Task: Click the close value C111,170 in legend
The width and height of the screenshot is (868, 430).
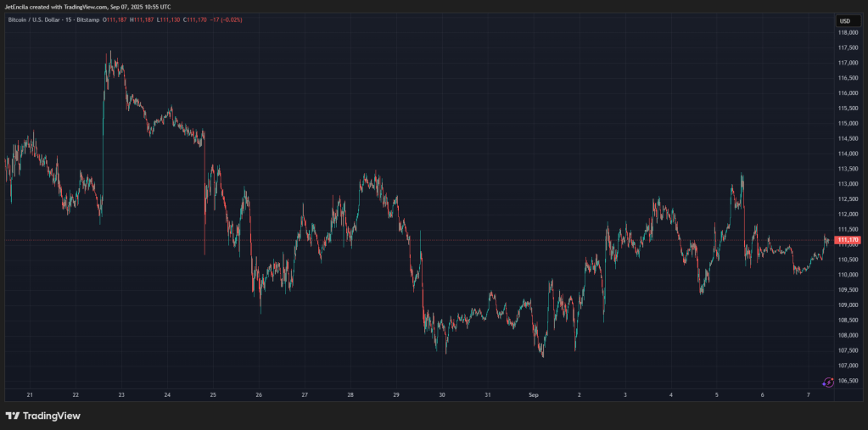Action: (x=195, y=20)
